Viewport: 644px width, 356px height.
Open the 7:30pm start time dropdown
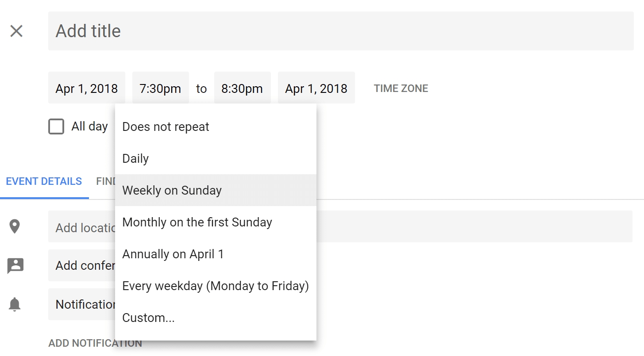tap(161, 88)
